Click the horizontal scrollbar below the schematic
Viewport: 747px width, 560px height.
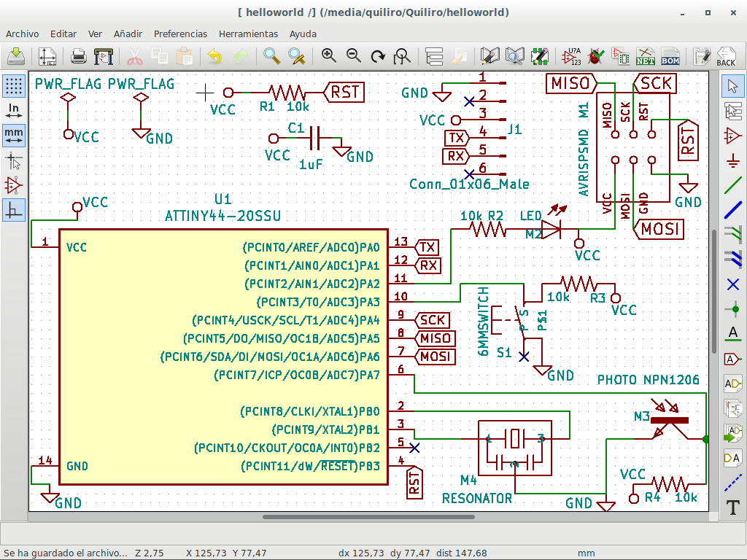[x=368, y=517]
